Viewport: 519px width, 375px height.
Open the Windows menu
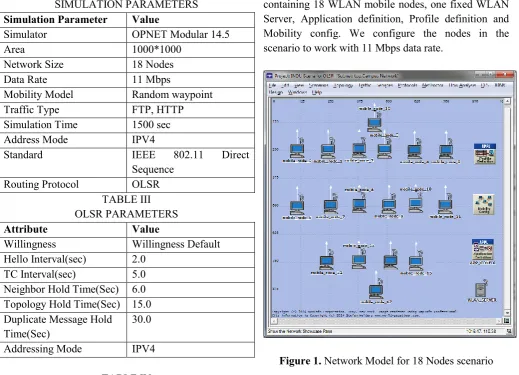(297, 92)
